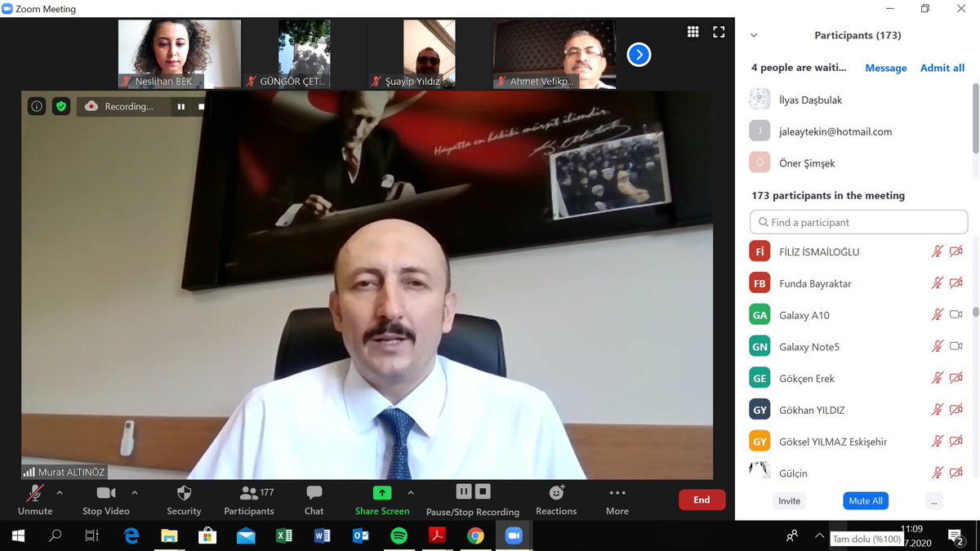The width and height of the screenshot is (980, 551).
Task: Select Neslihan BEK video thumbnail
Action: (x=180, y=54)
